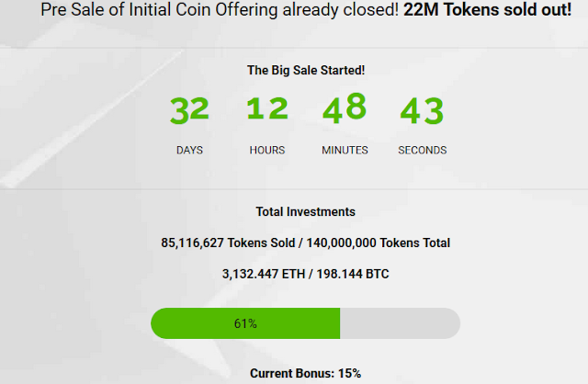
Task: Click the 140,000,000 Tokens Total figure
Action: coord(378,243)
